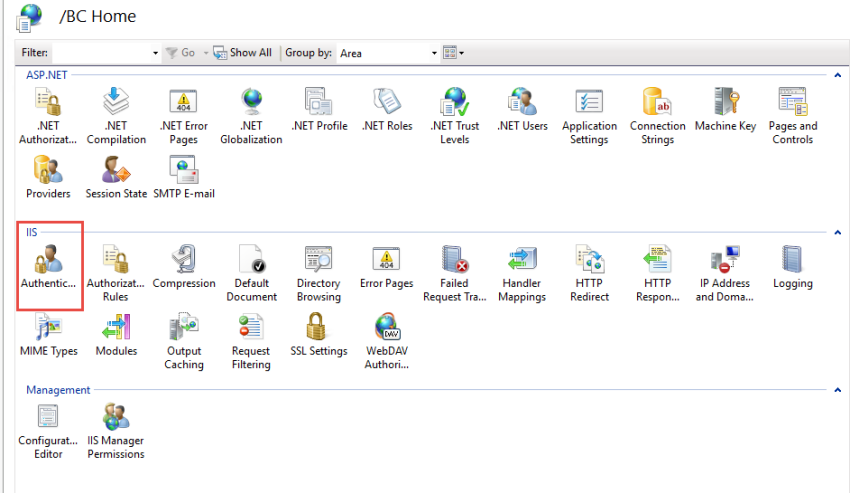Open .NET Authorization Rules feature
Screen dimensions: 850x493
pyautogui.click(x=48, y=116)
